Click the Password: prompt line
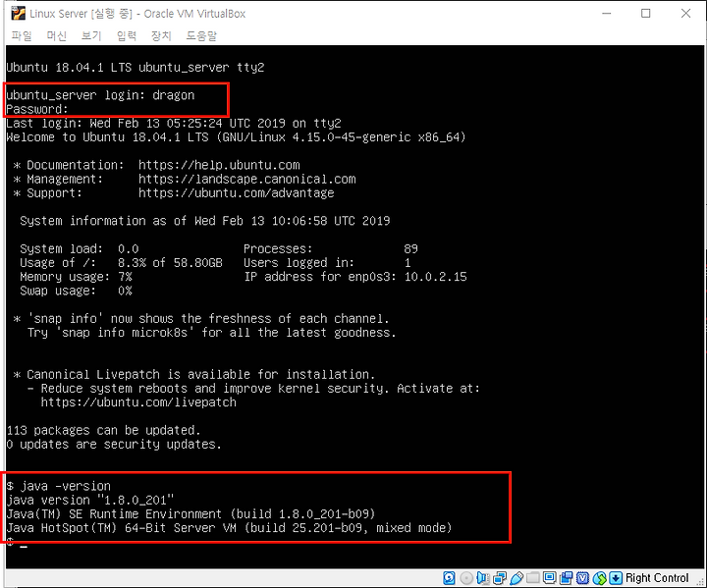The height and width of the screenshot is (588, 707). tap(37, 109)
